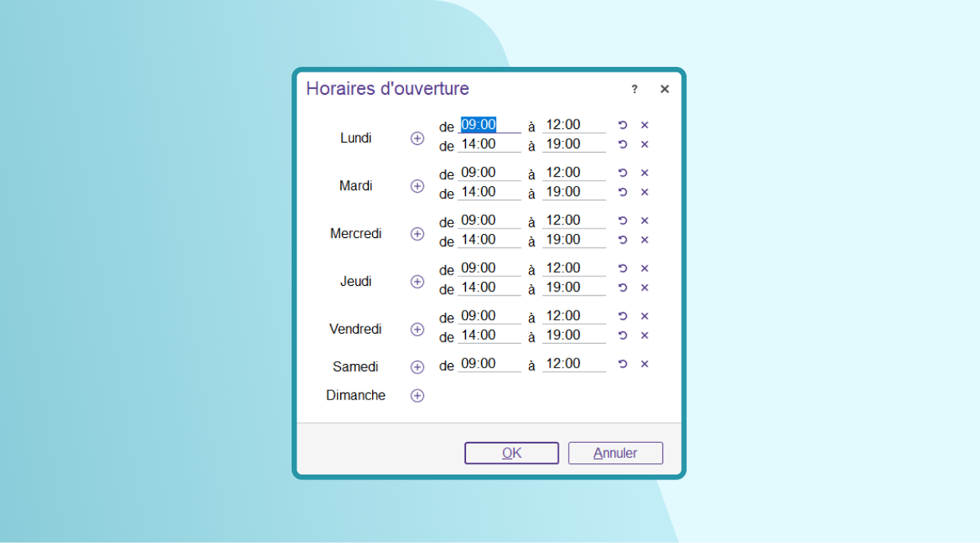Click the help question mark icon

pos(634,89)
